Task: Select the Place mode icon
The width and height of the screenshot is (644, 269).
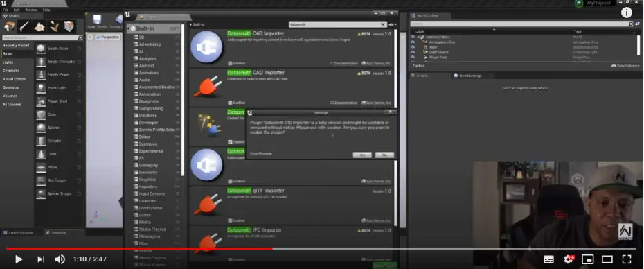Action: pyautogui.click(x=9, y=26)
